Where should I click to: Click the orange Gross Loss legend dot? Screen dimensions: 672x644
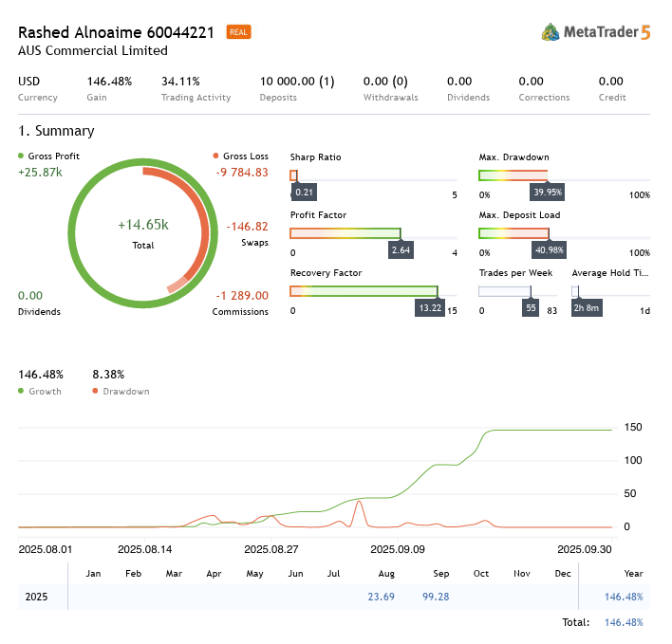tap(216, 156)
